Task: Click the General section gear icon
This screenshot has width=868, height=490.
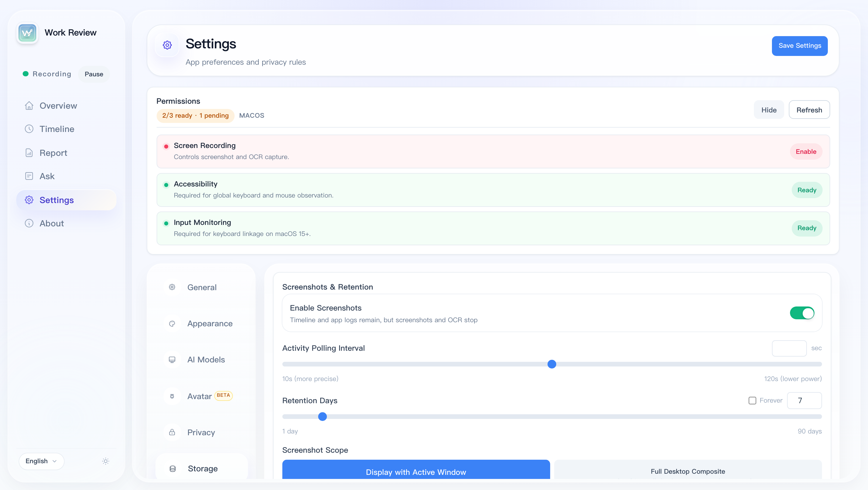Action: coord(172,287)
